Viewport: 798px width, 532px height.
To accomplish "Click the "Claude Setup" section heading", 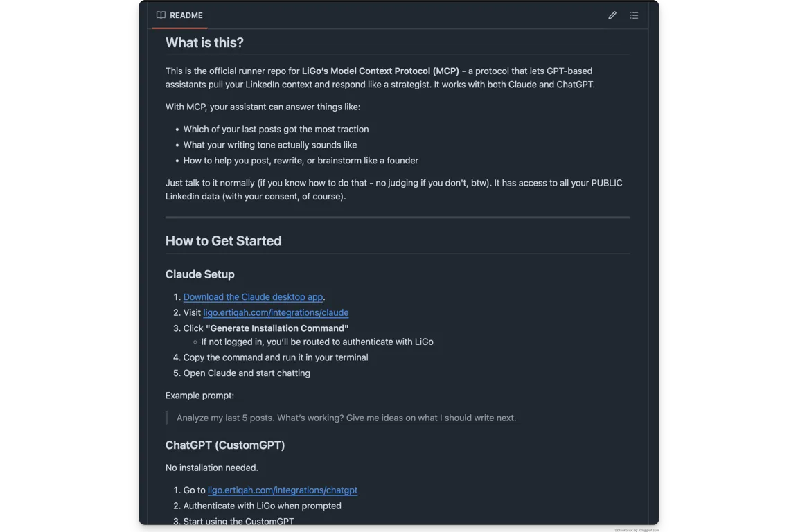I will pos(199,274).
